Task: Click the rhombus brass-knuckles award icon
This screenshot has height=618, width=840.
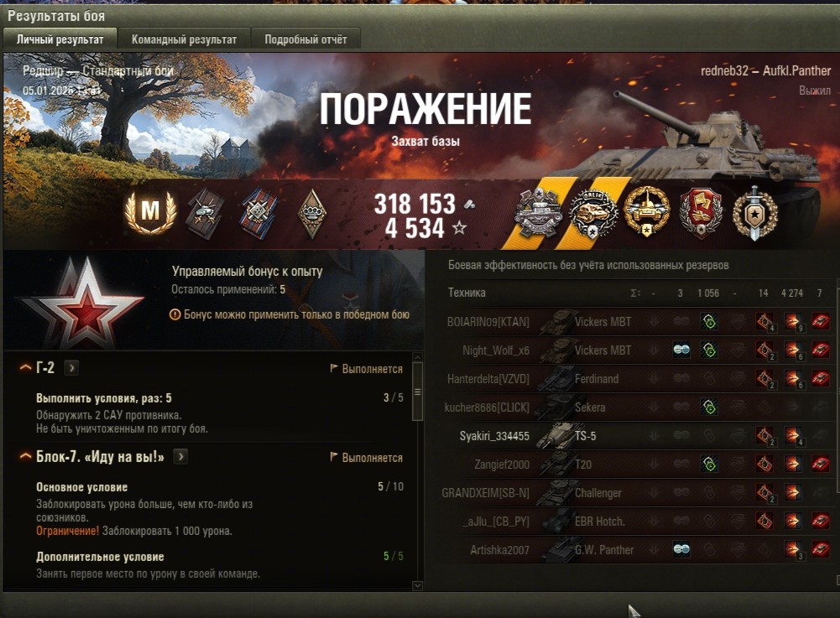Action: [312, 214]
